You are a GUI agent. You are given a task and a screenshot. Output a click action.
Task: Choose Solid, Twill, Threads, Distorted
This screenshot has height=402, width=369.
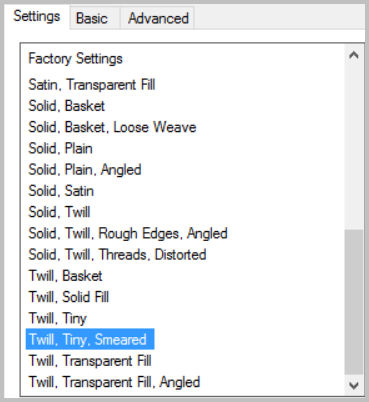pyautogui.click(x=117, y=254)
